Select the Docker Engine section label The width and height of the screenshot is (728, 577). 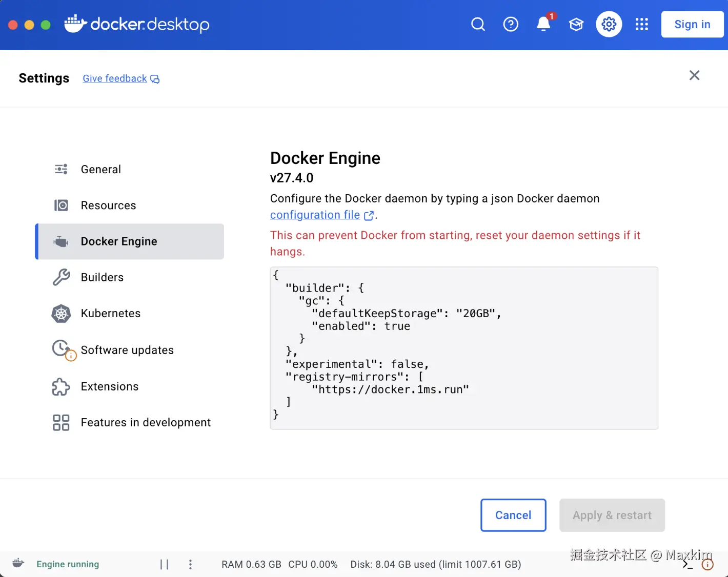coord(119,241)
